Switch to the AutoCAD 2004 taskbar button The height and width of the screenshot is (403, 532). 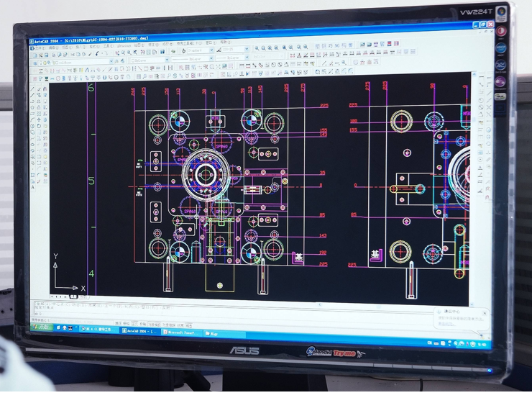click(140, 331)
